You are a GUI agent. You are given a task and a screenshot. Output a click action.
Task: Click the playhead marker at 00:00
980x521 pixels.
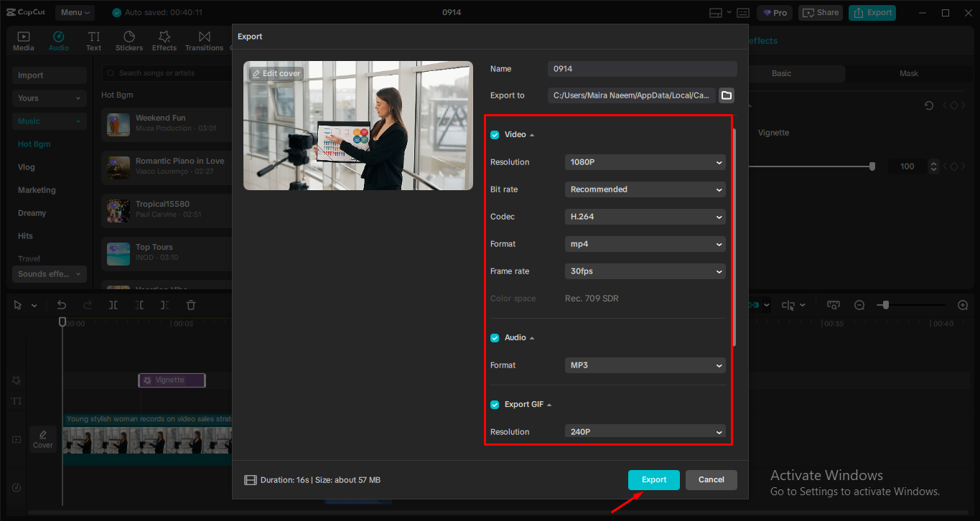point(62,322)
